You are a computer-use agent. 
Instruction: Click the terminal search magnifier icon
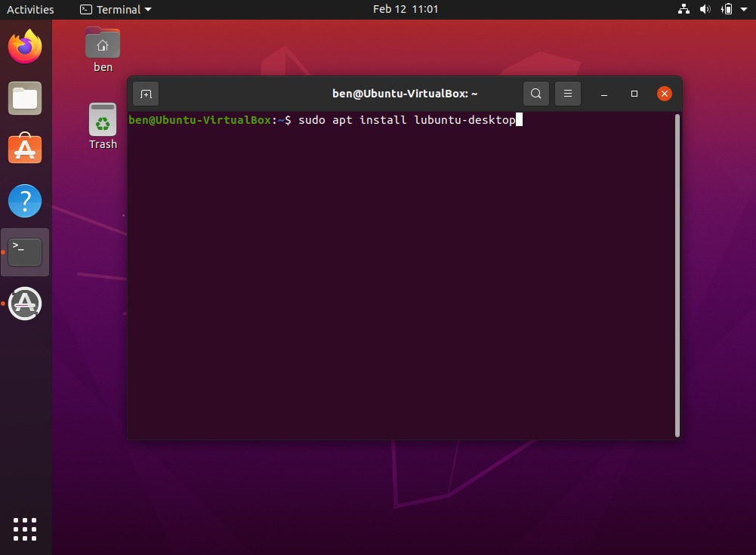[x=535, y=94]
